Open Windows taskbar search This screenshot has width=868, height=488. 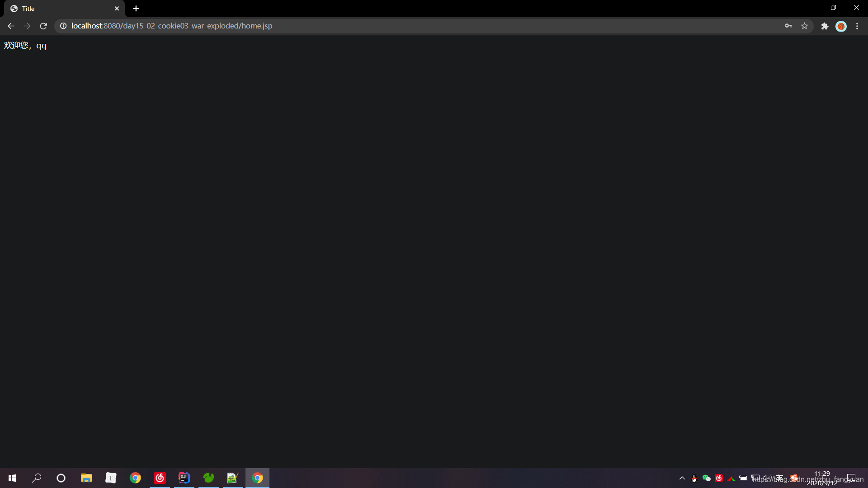tap(37, 478)
